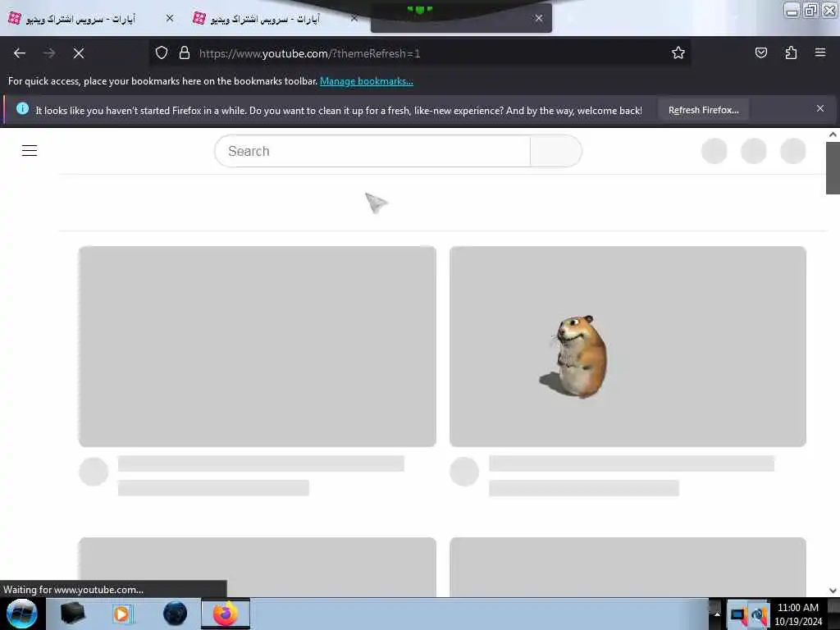The width and height of the screenshot is (840, 630).
Task: Open the taskbar clock showing 11:00 AM
Action: (797, 614)
